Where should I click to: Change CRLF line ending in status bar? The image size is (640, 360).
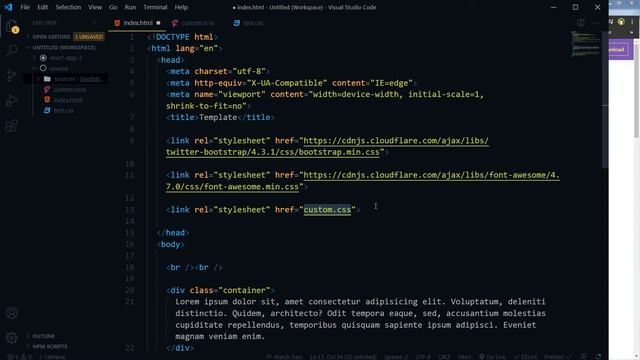point(444,357)
